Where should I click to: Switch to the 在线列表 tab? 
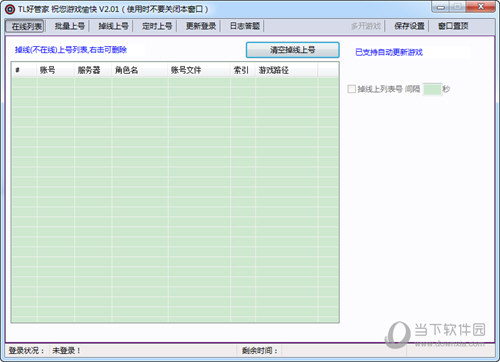[x=24, y=26]
